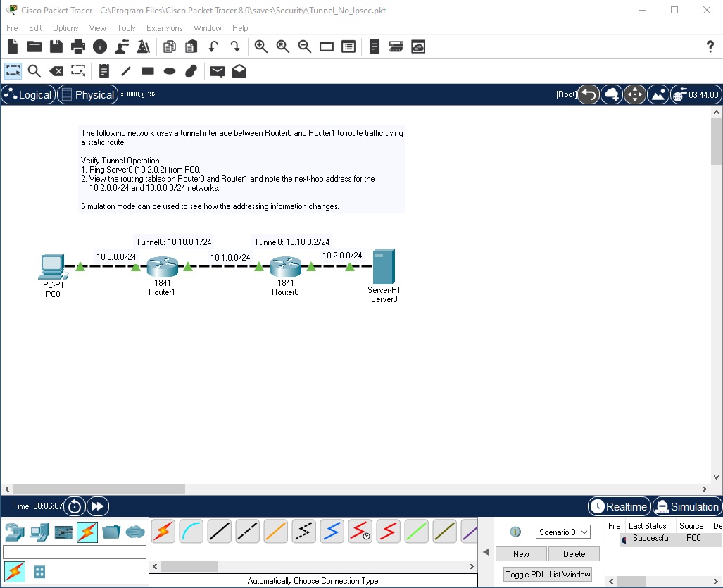Paste using the clipboard icon
Screen dimensions: 723x588
[191, 46]
